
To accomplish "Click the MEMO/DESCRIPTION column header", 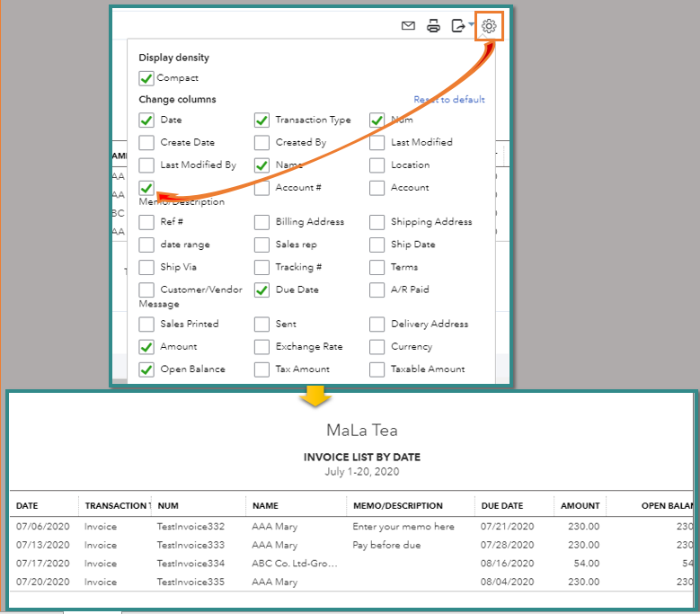I will pyautogui.click(x=398, y=505).
